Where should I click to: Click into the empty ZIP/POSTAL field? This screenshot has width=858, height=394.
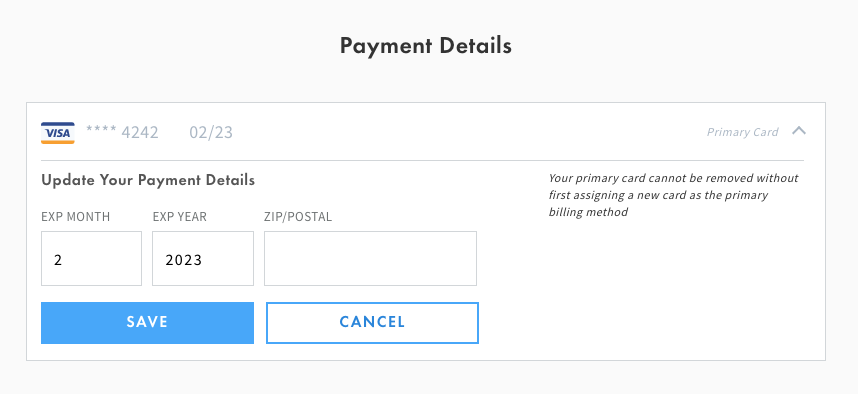[370, 258]
